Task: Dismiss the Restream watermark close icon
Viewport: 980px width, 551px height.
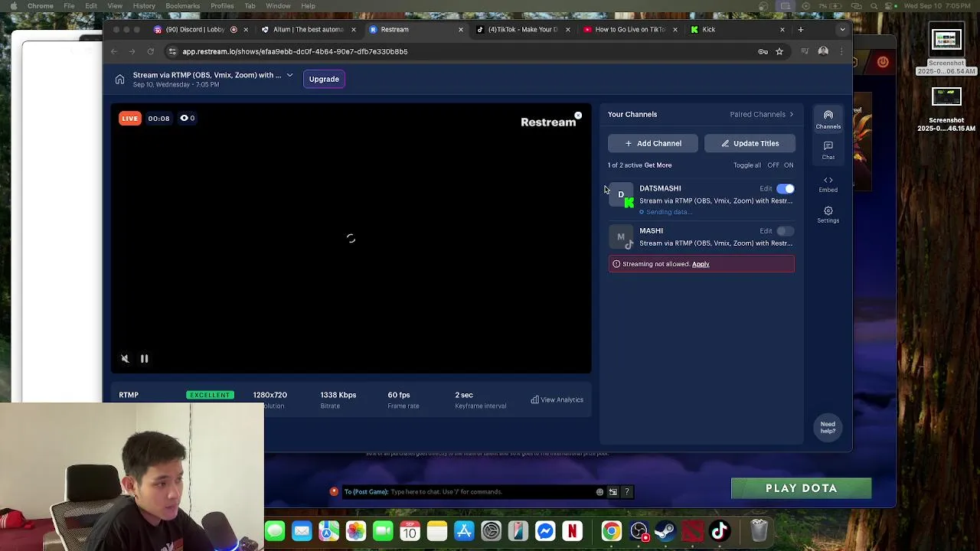Action: click(578, 116)
